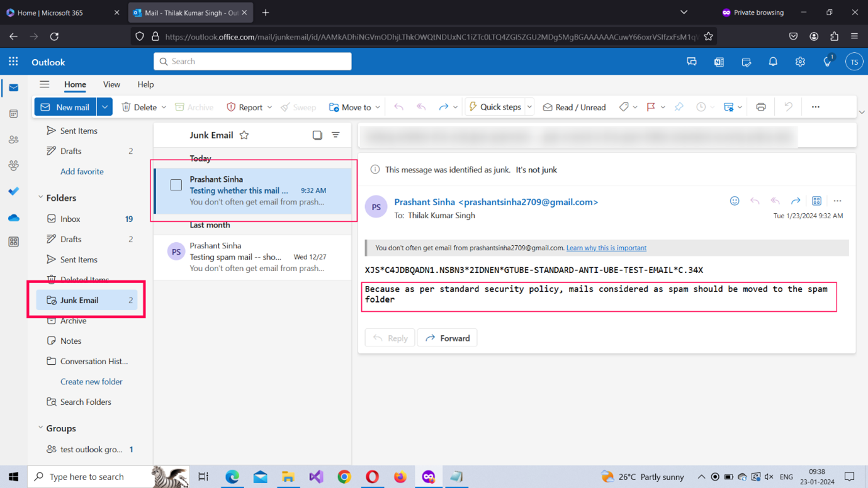Mark Junk Email folder as favorite star
Viewport: 868px width, 488px height.
pos(244,135)
